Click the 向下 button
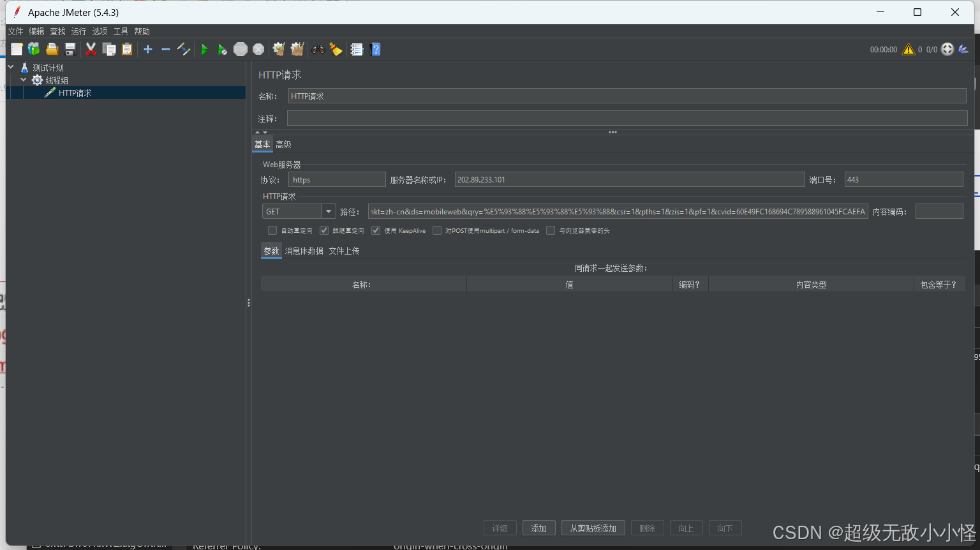980x550 pixels. coord(725,528)
